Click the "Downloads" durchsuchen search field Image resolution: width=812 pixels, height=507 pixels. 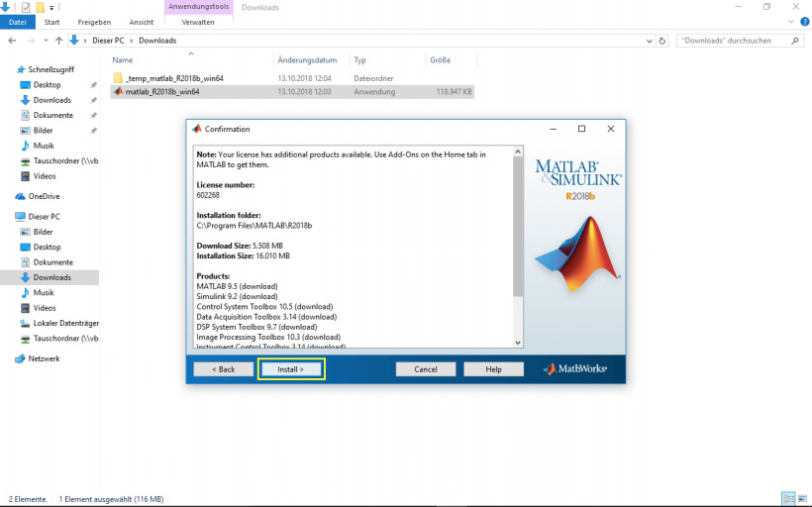[x=733, y=41]
